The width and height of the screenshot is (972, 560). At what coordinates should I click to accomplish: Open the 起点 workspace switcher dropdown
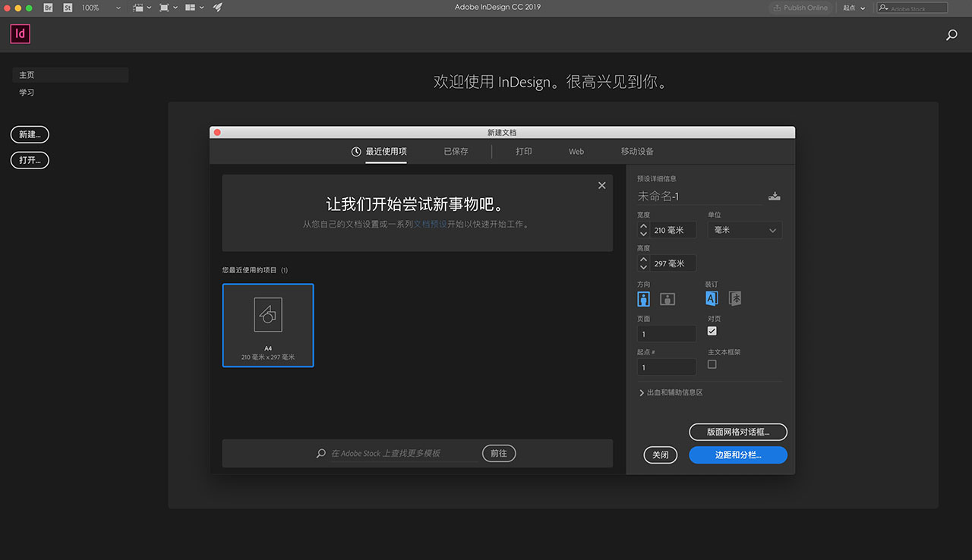[x=854, y=8]
